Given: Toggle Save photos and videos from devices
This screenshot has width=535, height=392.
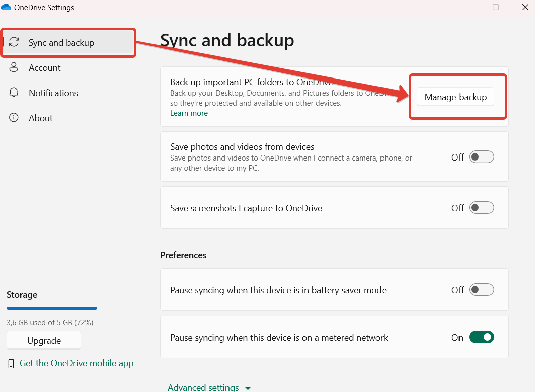Looking at the screenshot, I should pos(481,157).
